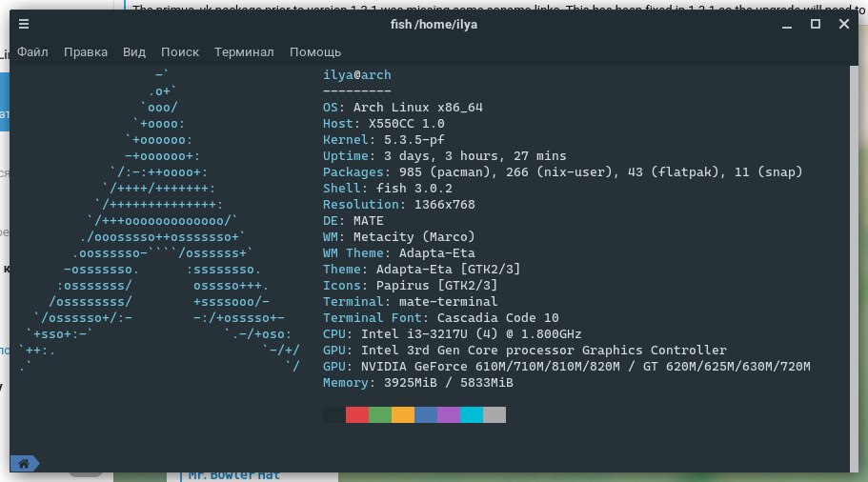868x482 pixels.
Task: Click the 'ilya@arch' header text
Action: [x=357, y=74]
